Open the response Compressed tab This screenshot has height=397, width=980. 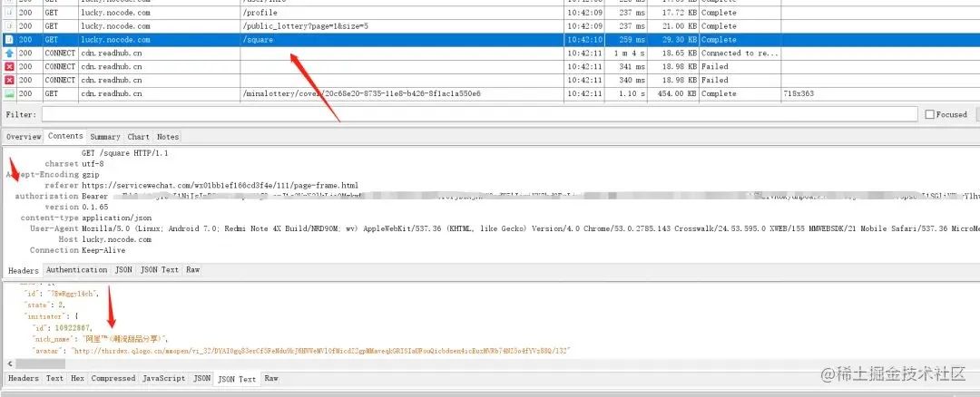tap(113, 378)
